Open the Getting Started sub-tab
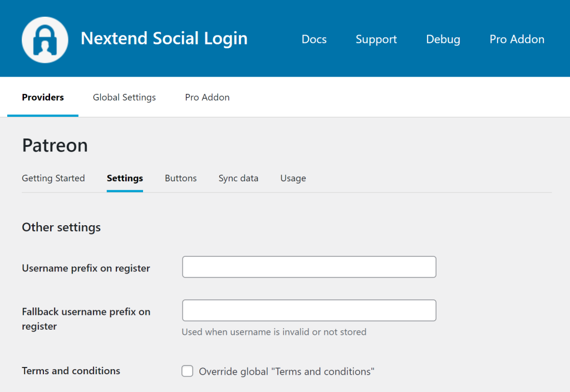Screen dimensions: 570x392 pyautogui.click(x=53, y=178)
